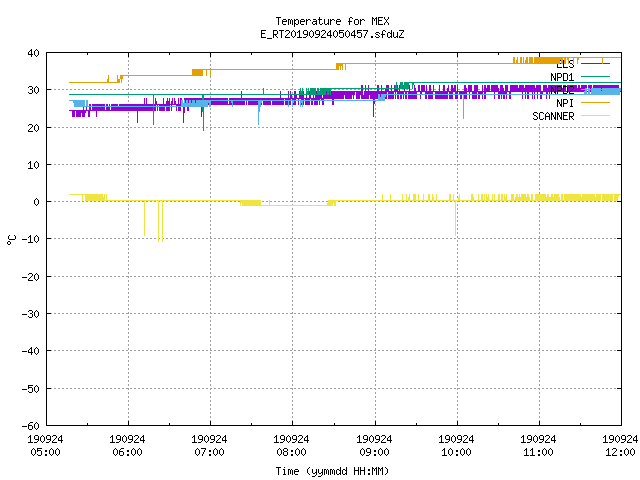
Task: Click the y-axis value -10
Action: [x=31, y=239]
